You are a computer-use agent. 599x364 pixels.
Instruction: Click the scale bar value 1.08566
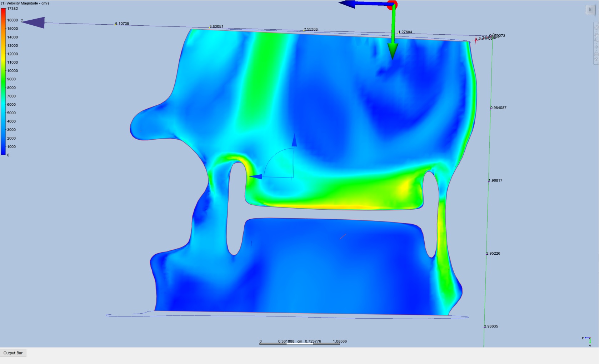pos(340,341)
